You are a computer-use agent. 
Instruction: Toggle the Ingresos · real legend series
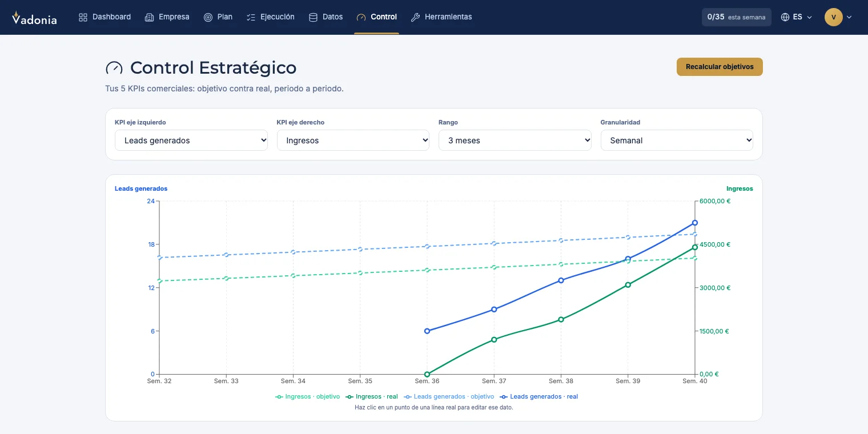point(372,396)
